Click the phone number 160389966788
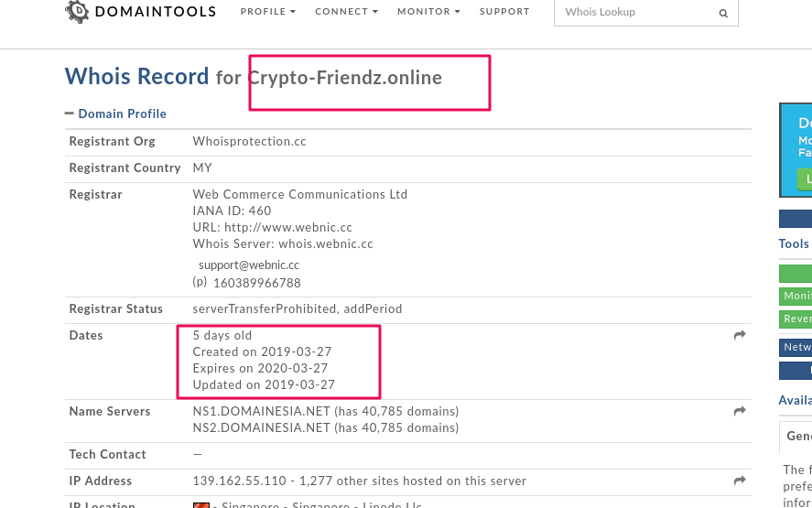The width and height of the screenshot is (812, 508). (x=257, y=283)
